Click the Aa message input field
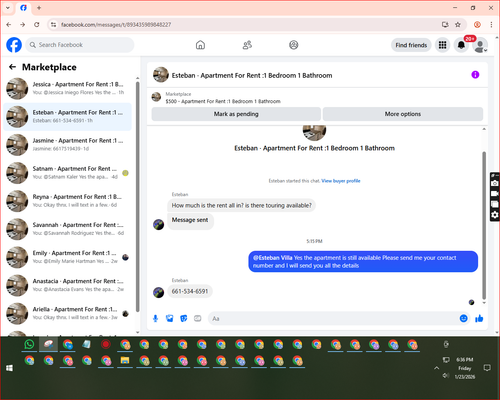 point(333,319)
